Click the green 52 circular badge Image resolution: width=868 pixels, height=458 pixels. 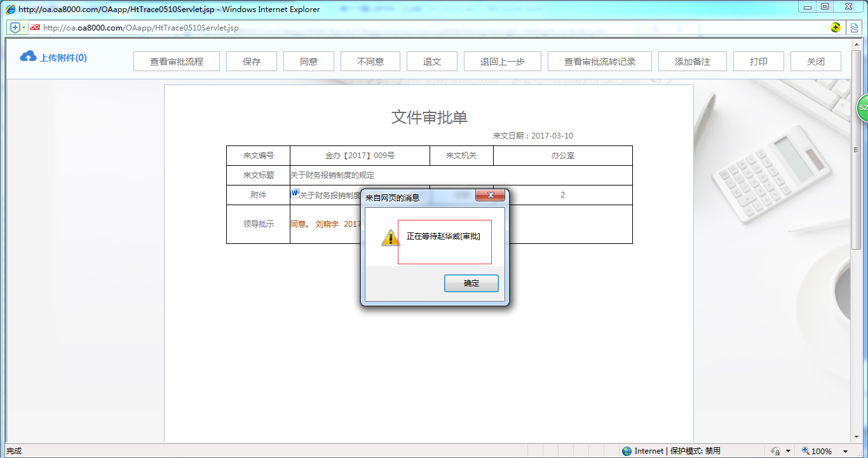(x=862, y=108)
